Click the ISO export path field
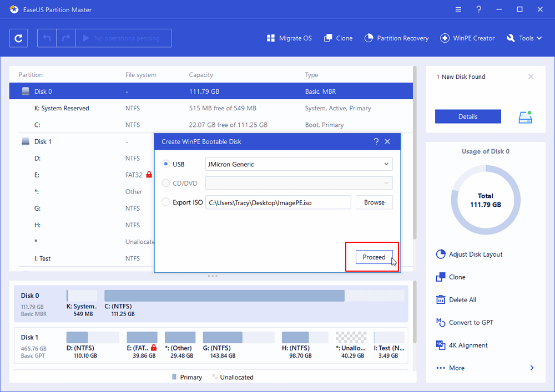Image resolution: width=555 pixels, height=392 pixels. tap(278, 202)
